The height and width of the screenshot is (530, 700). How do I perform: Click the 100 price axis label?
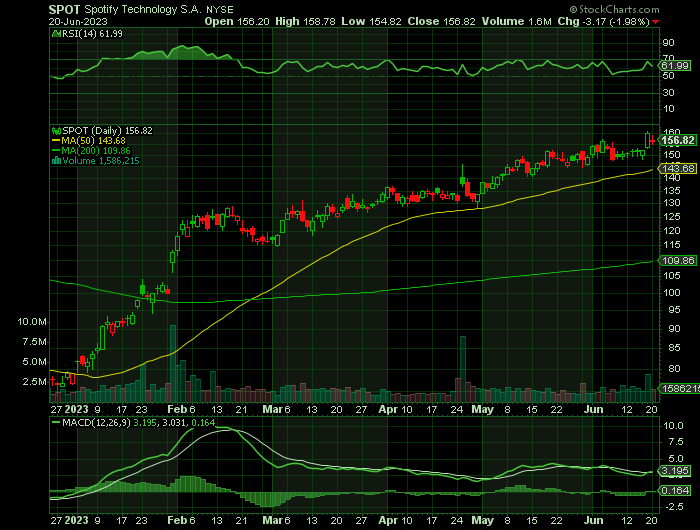click(671, 292)
